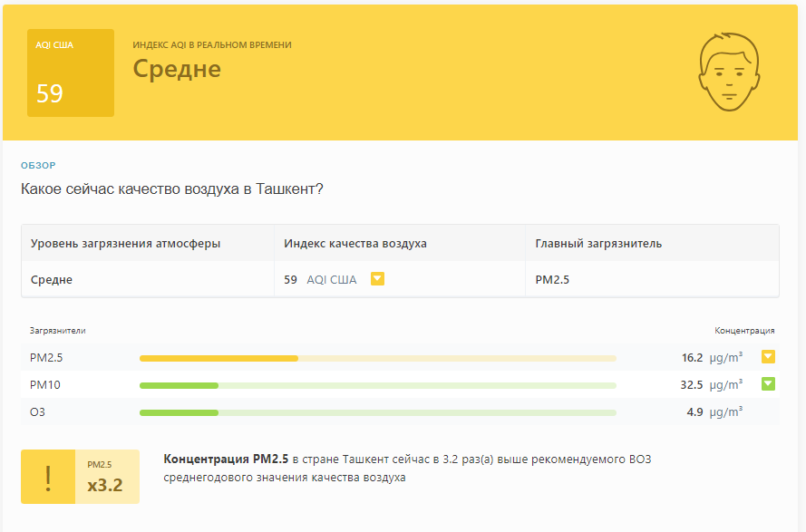Open the ОБЗОР section label
The height and width of the screenshot is (532, 806).
tap(38, 166)
